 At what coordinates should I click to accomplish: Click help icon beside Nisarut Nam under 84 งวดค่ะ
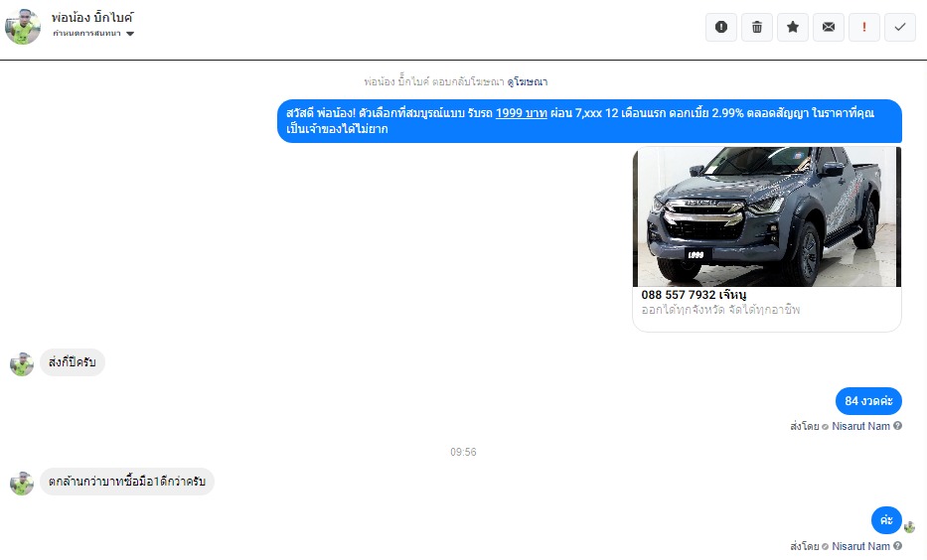(897, 425)
